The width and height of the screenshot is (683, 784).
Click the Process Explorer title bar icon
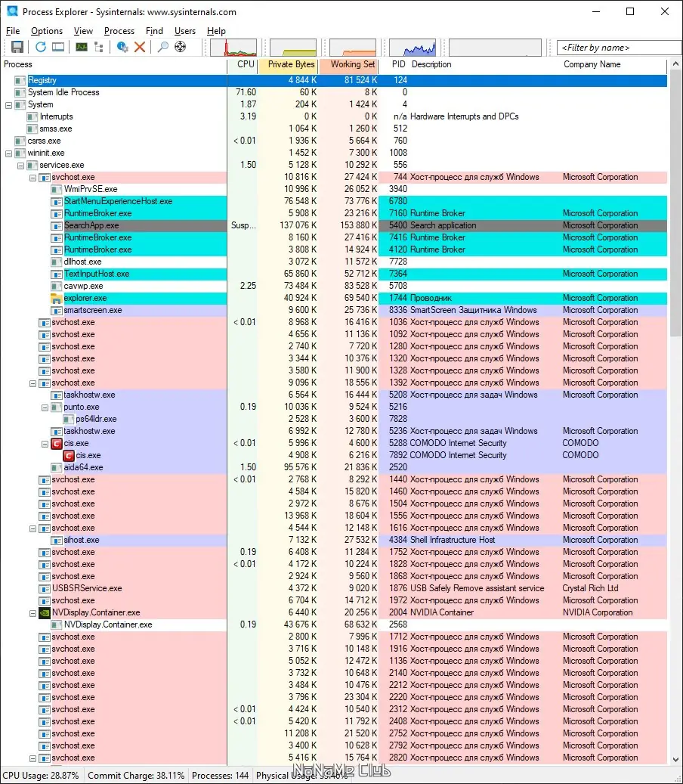12,11
